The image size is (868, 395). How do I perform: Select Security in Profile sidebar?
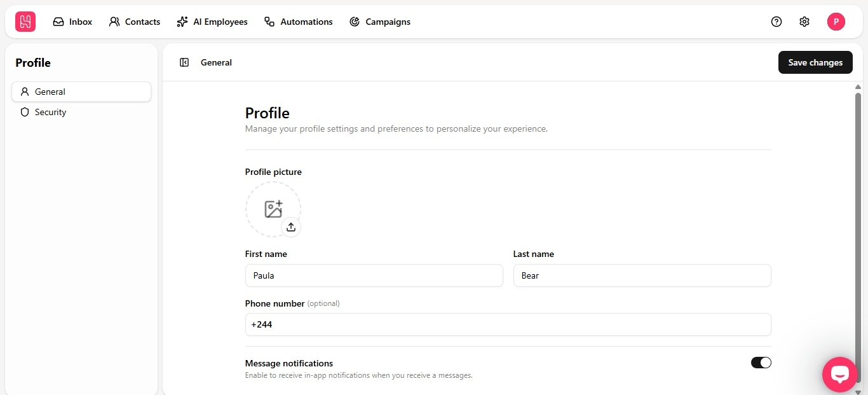(81, 112)
